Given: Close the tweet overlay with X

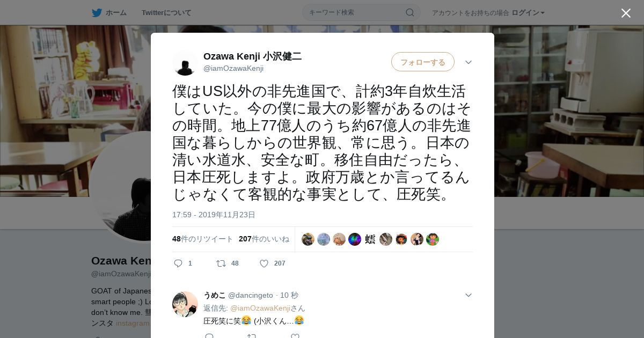Looking at the screenshot, I should (x=626, y=13).
